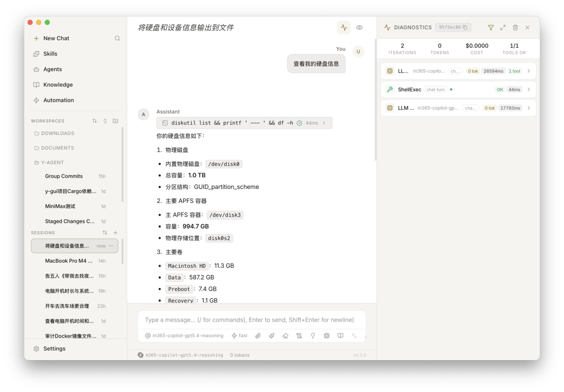This screenshot has width=564, height=392.
Task: Click the scroll document icon in the input toolbar
Action: point(299,336)
